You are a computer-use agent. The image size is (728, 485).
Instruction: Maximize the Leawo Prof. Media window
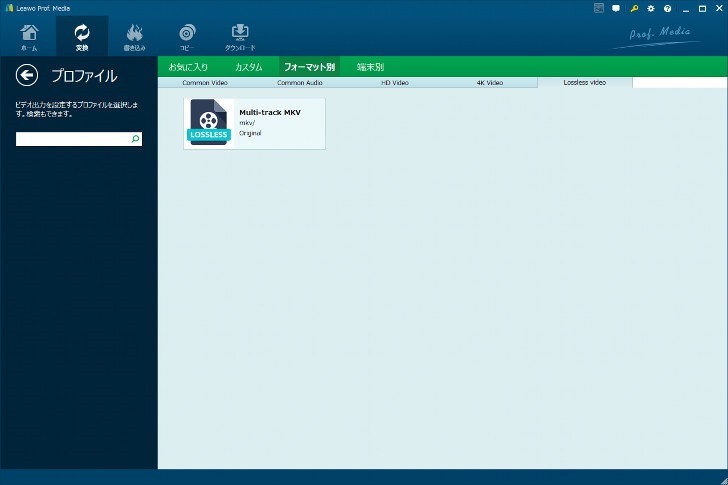coord(702,8)
